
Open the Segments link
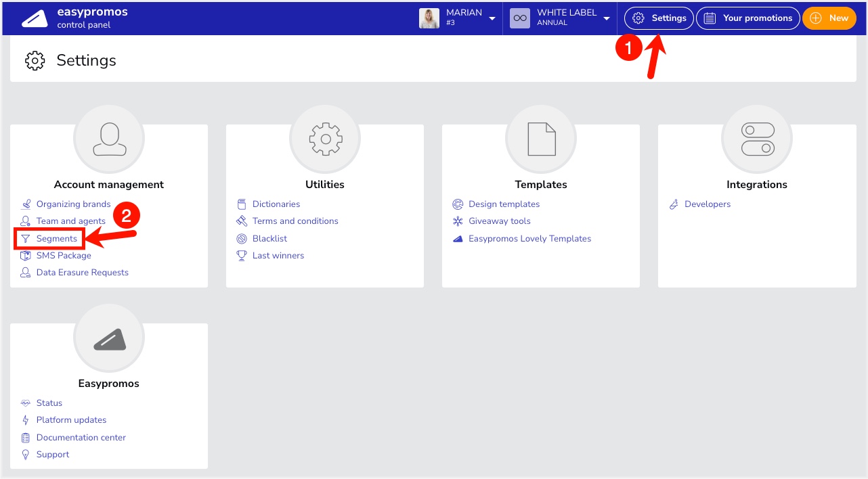57,238
